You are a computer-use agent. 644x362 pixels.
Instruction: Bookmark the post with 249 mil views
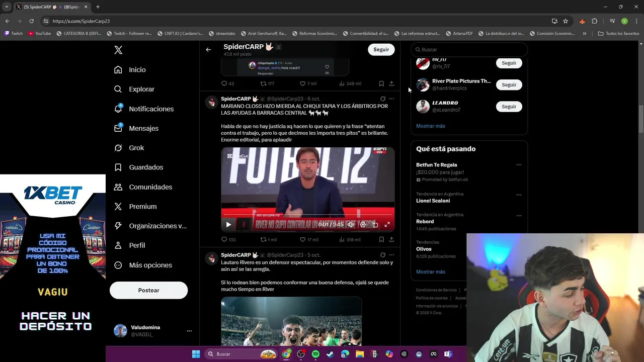pos(381,83)
